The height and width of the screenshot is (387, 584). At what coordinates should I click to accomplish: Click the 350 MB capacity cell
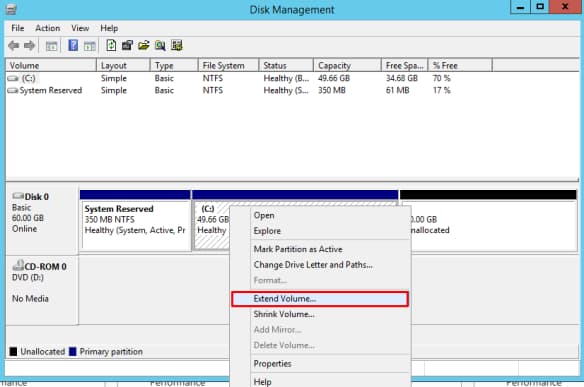coord(332,91)
